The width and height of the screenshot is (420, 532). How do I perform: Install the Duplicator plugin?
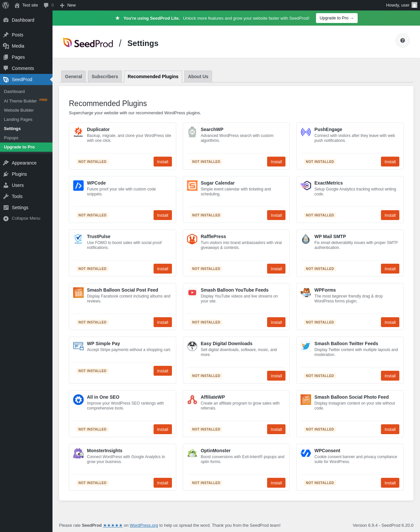click(163, 162)
